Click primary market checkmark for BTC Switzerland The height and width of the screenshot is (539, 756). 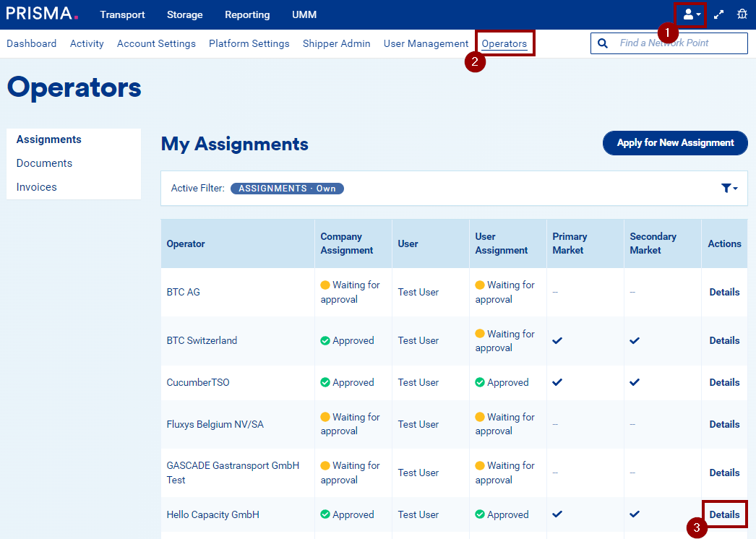tap(557, 340)
